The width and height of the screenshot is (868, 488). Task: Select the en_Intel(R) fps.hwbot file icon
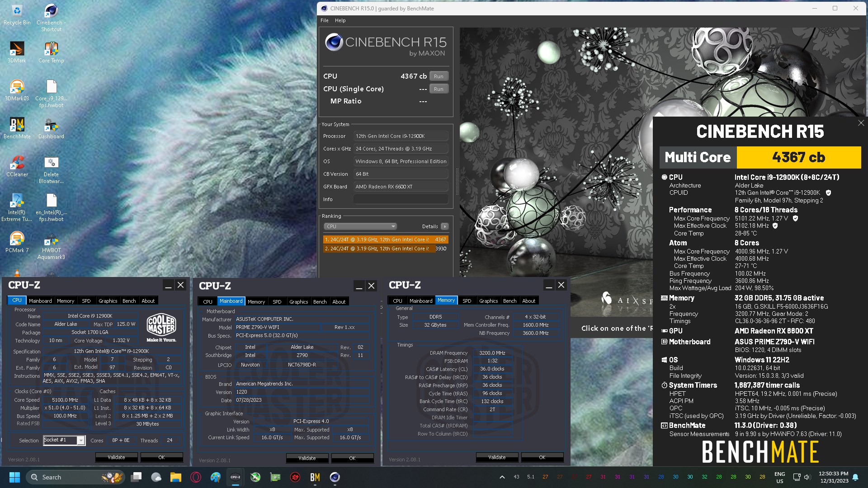51,208
